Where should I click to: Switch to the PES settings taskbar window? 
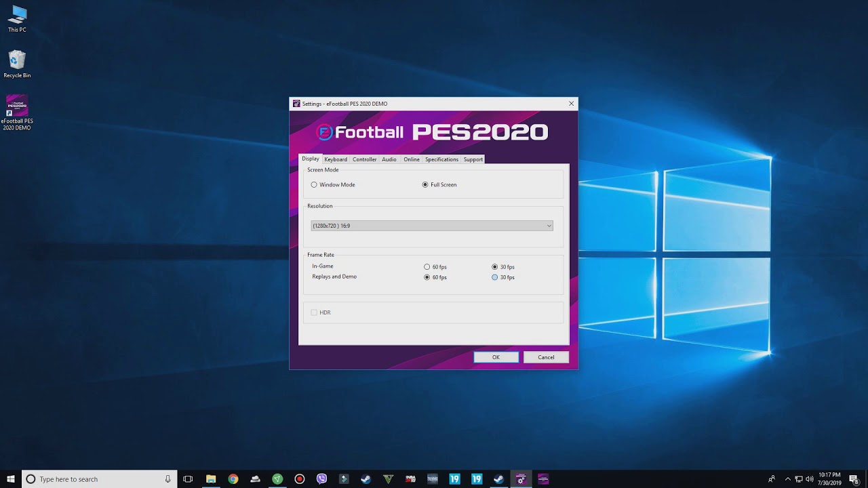tap(521, 479)
